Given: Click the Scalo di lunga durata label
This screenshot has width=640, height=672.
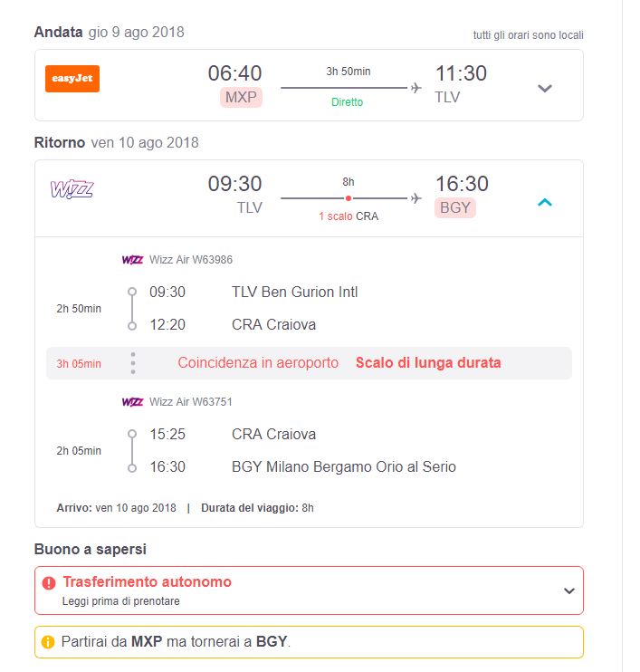Looking at the screenshot, I should coord(428,363).
